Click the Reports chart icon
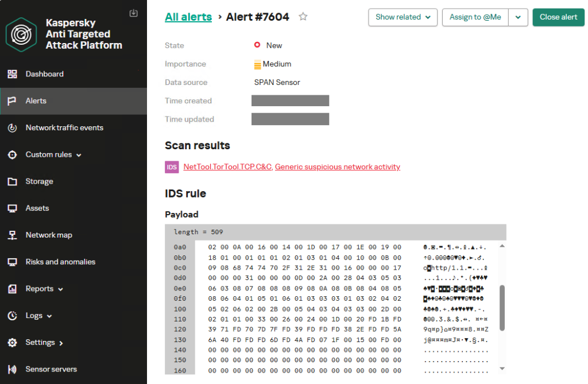588x384 pixels. coord(13,289)
